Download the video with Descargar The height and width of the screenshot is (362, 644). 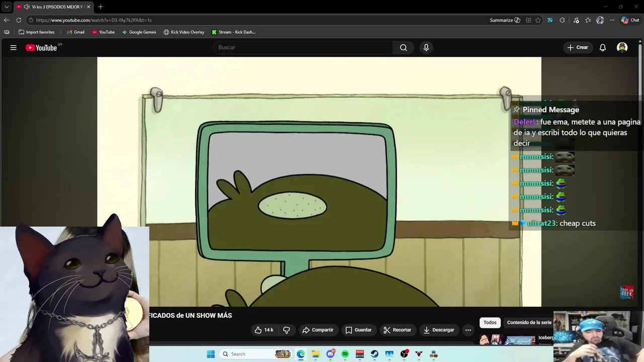pyautogui.click(x=439, y=330)
